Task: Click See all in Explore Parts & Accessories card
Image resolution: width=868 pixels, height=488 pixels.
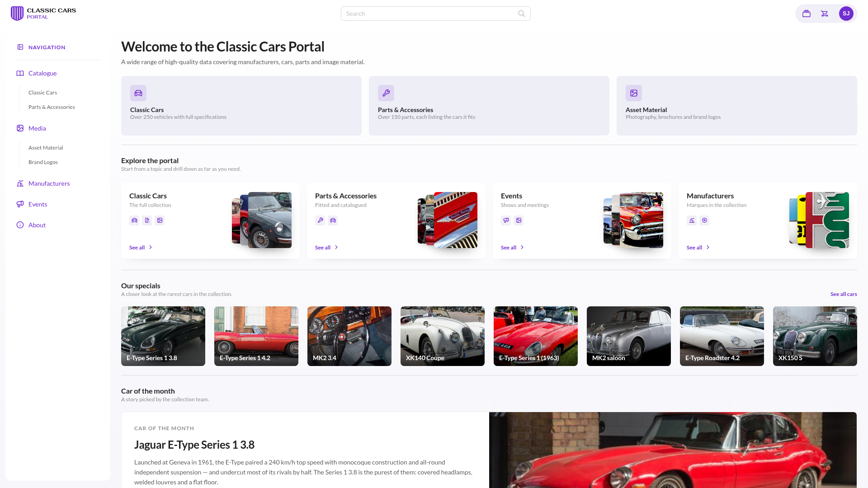Action: coord(327,248)
